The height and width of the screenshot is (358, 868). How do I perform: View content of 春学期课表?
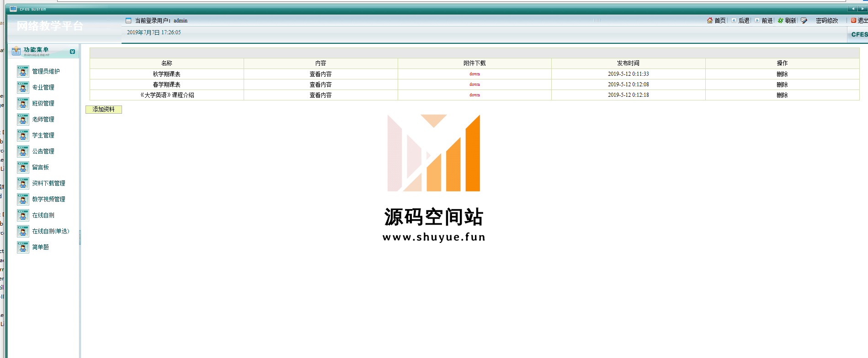pyautogui.click(x=320, y=84)
